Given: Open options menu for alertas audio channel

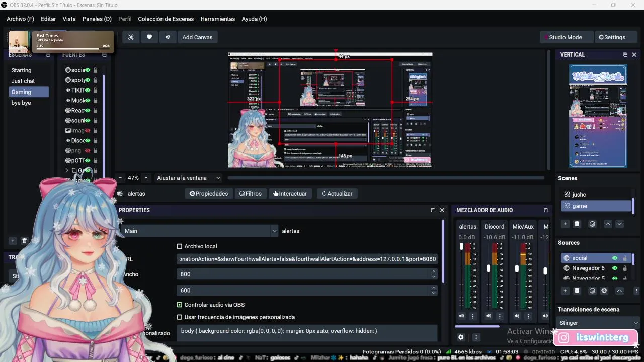Looking at the screenshot, I should coord(473,316).
